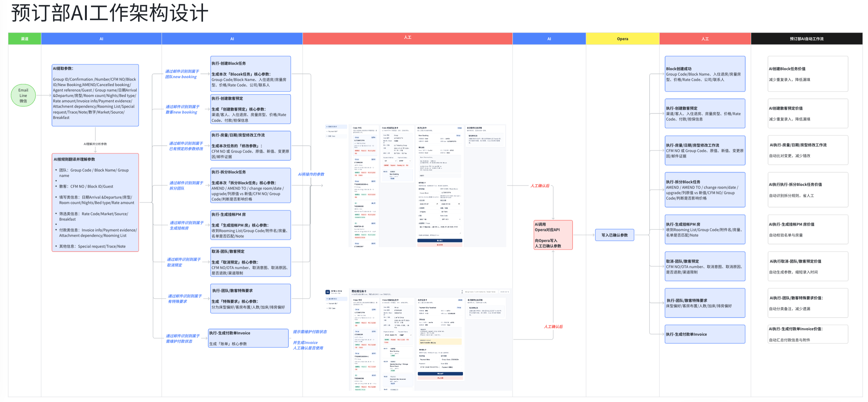Open Payment Status dropdown in New Booking mockup
Image resolution: width=868 pixels, height=402 pixels.
click(404, 161)
